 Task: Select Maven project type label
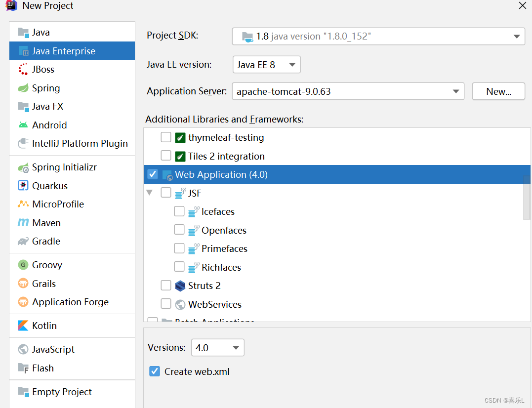click(46, 223)
